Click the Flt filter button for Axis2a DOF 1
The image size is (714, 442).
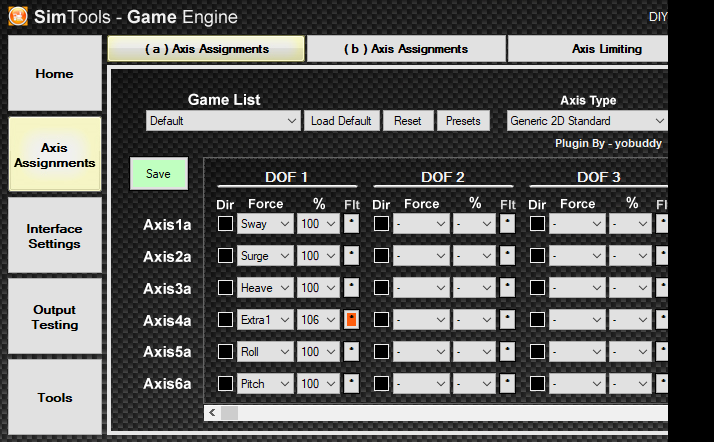point(351,255)
